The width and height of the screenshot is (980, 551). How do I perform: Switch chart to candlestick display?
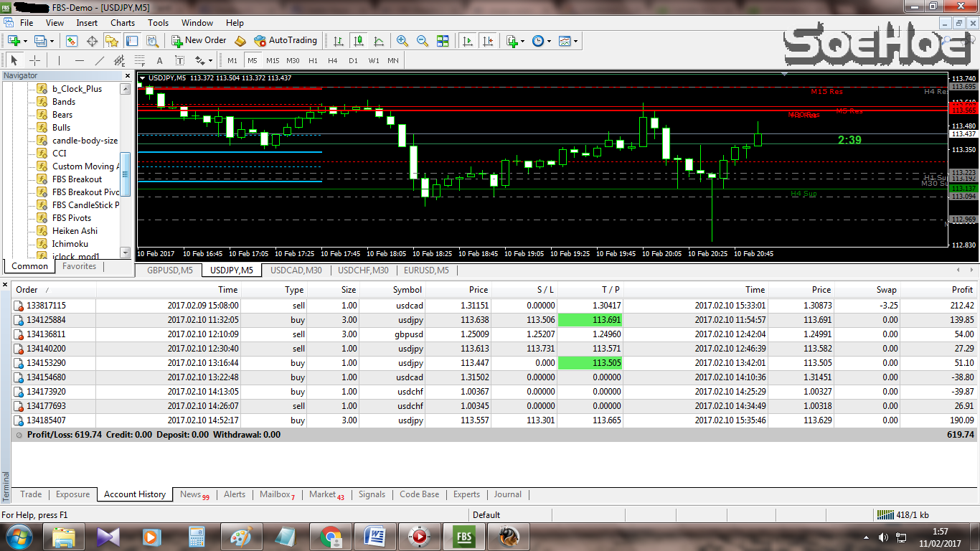pyautogui.click(x=359, y=41)
